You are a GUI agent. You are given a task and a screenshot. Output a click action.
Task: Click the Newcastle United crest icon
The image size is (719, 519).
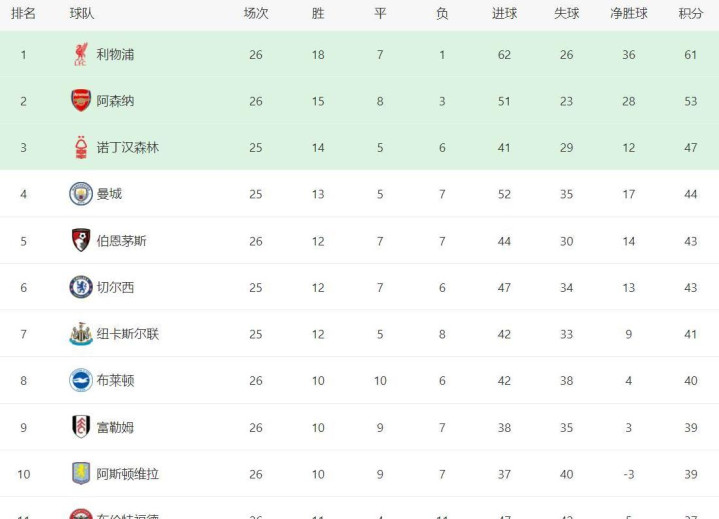81,334
